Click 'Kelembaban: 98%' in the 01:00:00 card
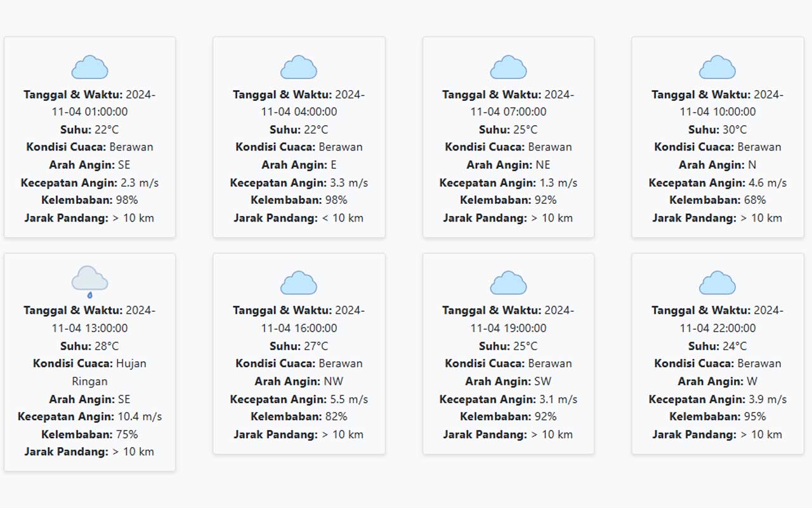Image resolution: width=812 pixels, height=508 pixels. pos(89,200)
